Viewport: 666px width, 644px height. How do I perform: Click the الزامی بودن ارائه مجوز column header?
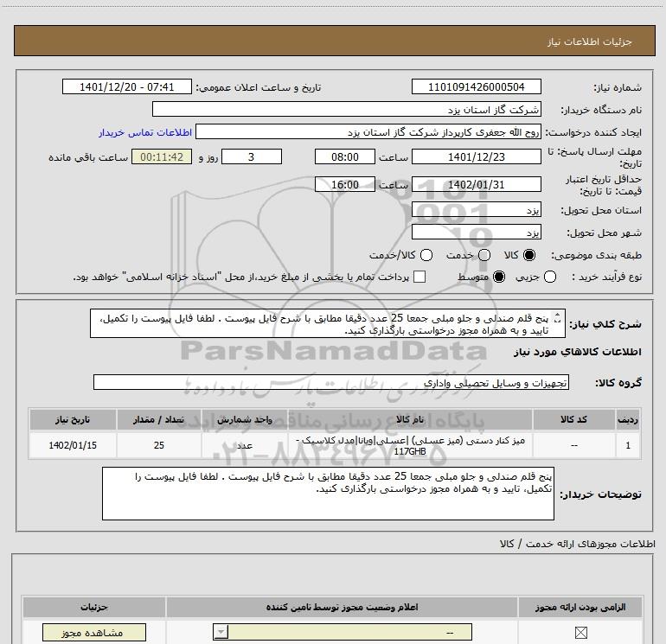580,607
